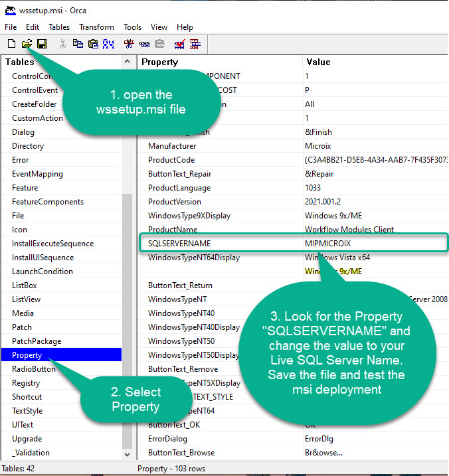Click the Open file folder icon
The width and height of the screenshot is (449, 476).
[27, 44]
